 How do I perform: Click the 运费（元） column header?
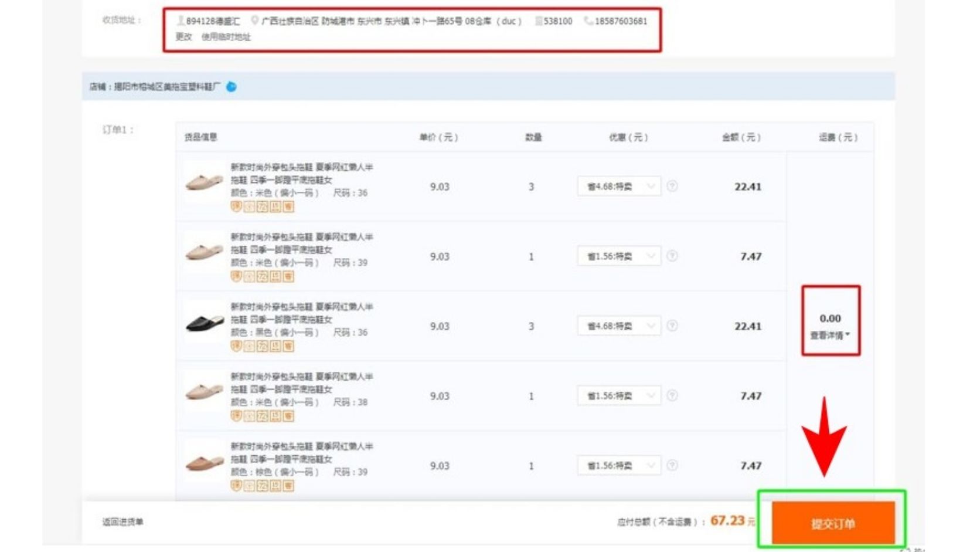coord(838,137)
